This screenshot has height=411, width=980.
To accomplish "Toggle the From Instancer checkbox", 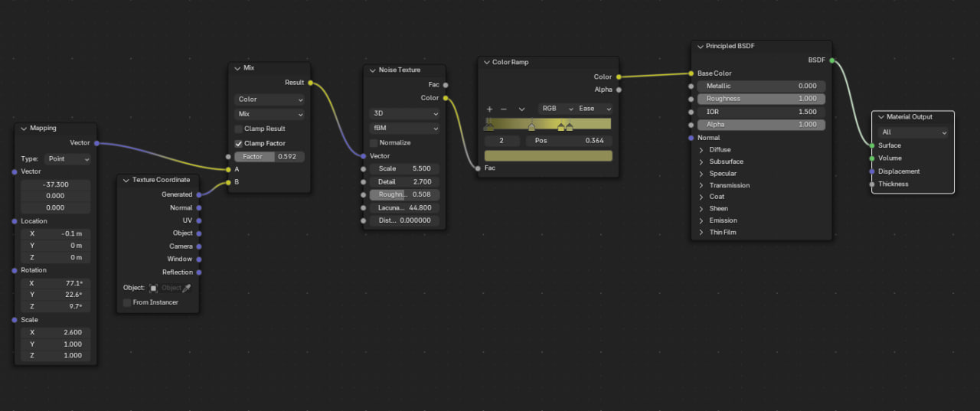I will 127,302.
